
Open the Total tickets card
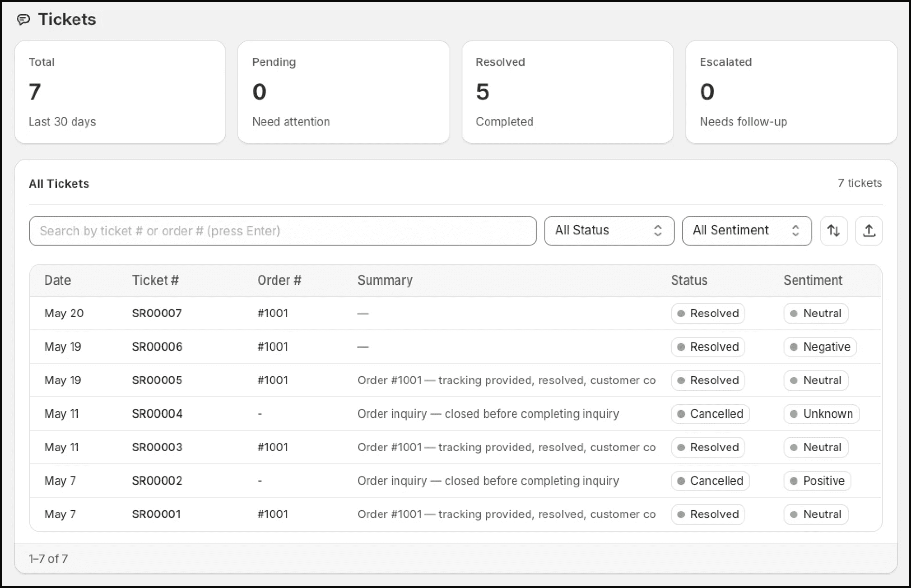[x=120, y=92]
